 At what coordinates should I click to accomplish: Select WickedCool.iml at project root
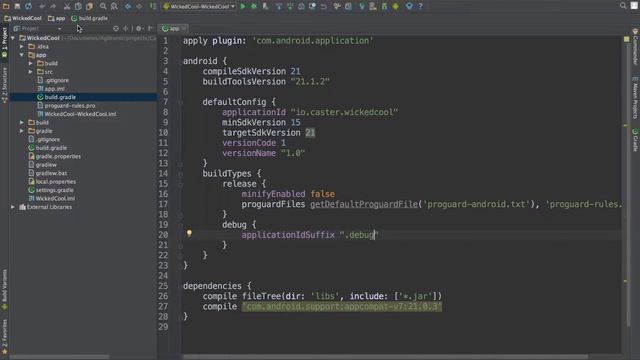pos(51,198)
